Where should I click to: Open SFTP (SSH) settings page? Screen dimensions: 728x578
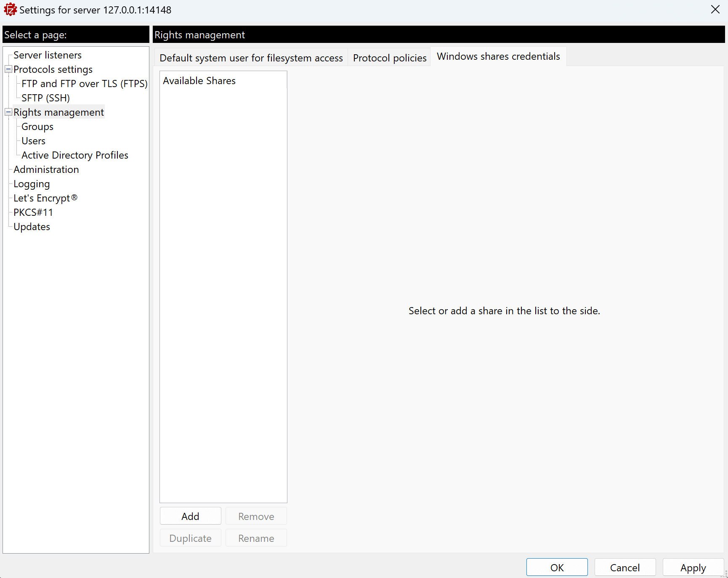(x=45, y=98)
